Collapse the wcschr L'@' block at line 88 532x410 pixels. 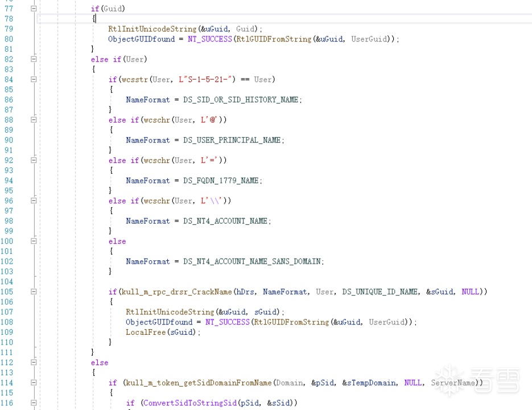click(x=34, y=120)
